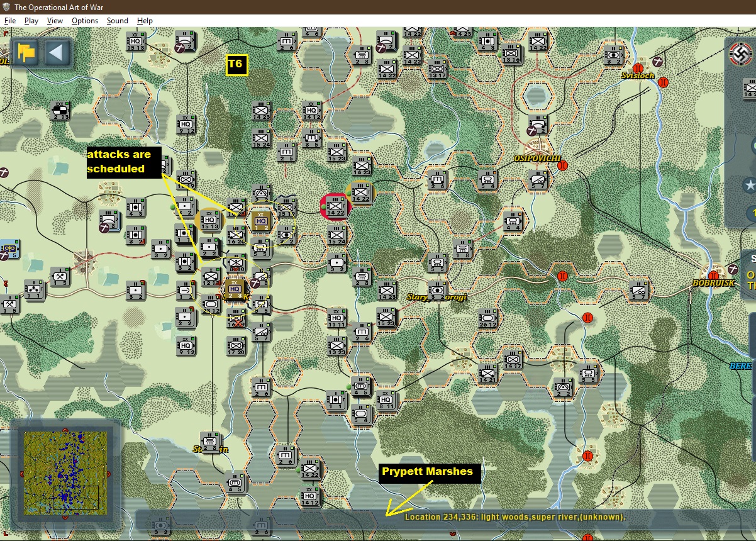The width and height of the screenshot is (756, 541).
Task: Select the red-highlighted infantry unit 14 22
Action: pyautogui.click(x=335, y=206)
